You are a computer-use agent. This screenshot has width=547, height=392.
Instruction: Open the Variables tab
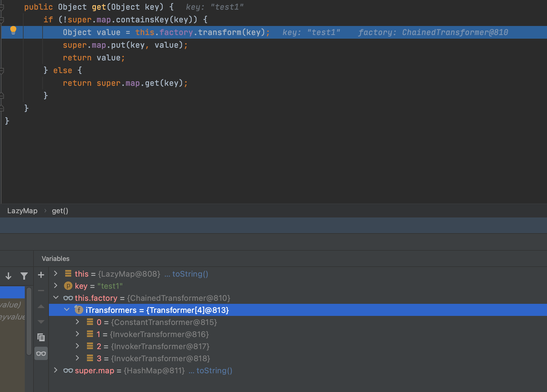click(56, 259)
